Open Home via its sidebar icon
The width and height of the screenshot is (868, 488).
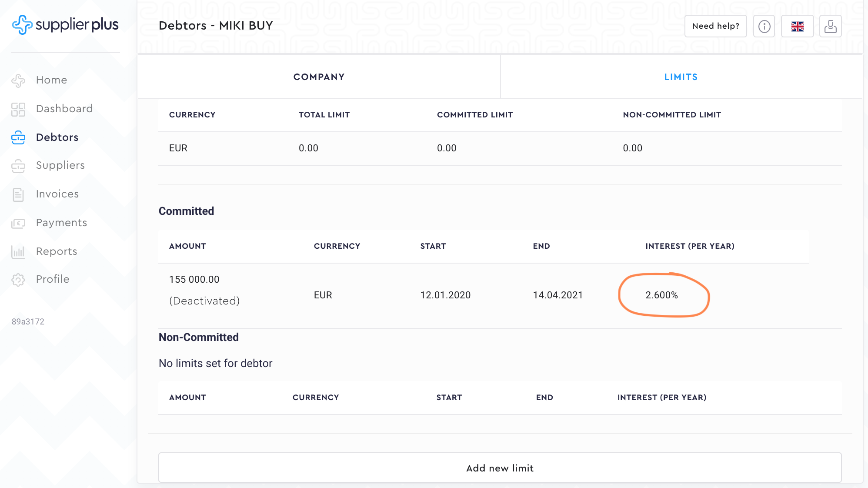click(x=18, y=80)
